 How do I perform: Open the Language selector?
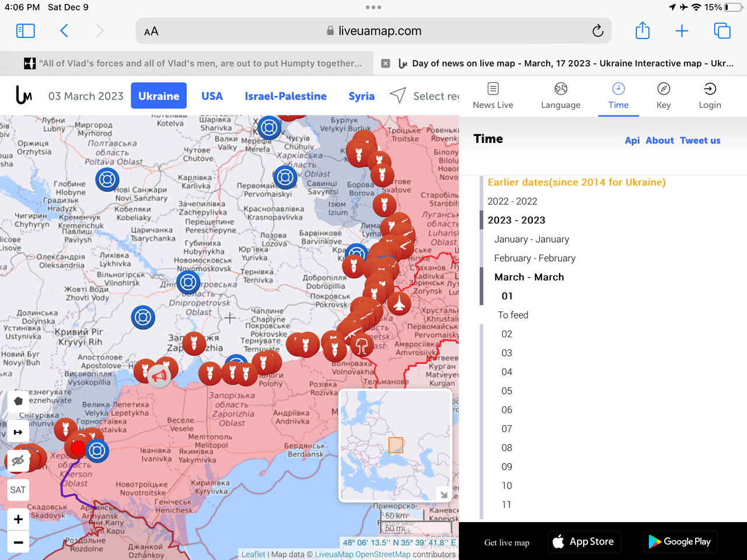coord(560,96)
